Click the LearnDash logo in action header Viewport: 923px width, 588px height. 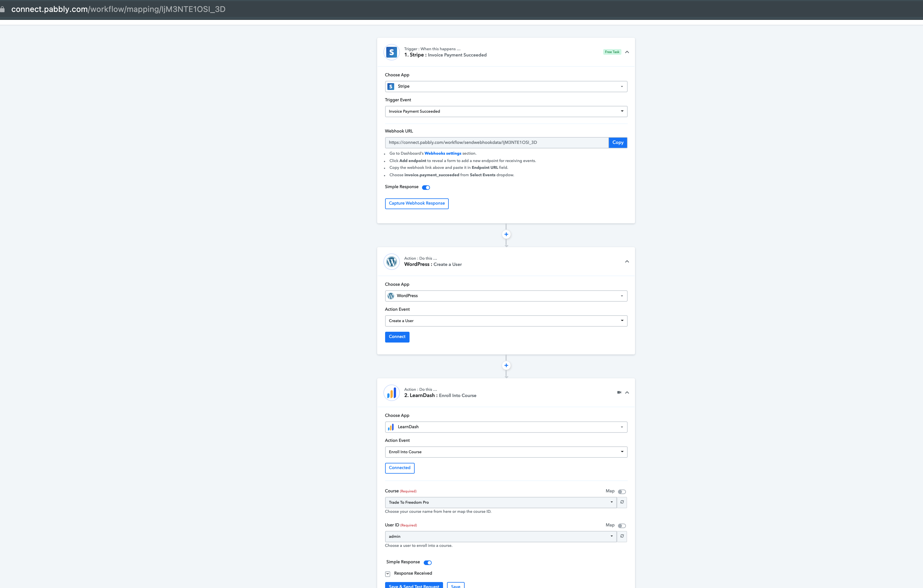[391, 393]
